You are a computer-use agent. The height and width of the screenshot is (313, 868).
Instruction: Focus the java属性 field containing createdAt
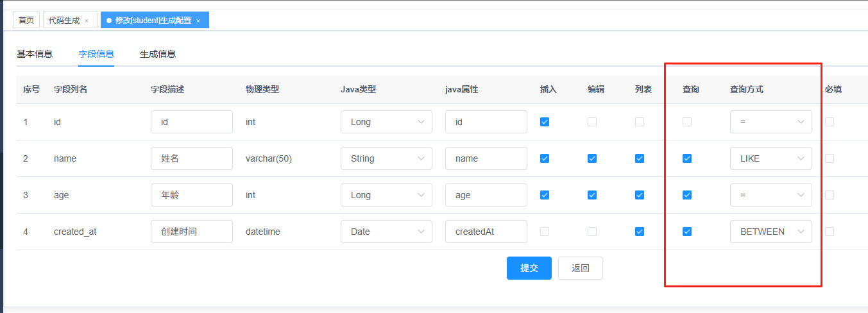point(486,232)
